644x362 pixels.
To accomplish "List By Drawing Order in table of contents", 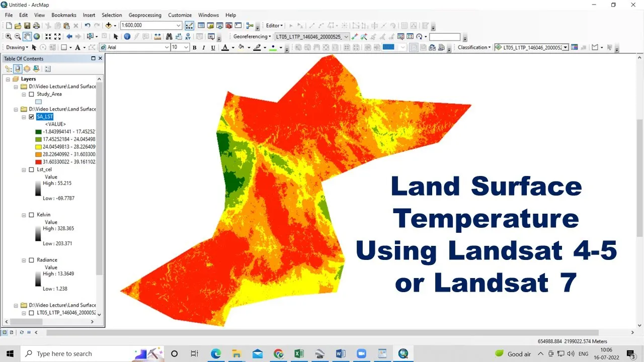I will tap(9, 69).
